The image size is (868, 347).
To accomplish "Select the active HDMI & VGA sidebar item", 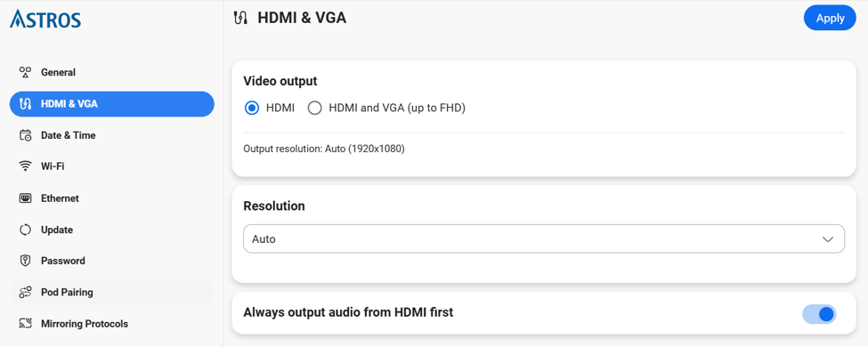I will click(112, 104).
